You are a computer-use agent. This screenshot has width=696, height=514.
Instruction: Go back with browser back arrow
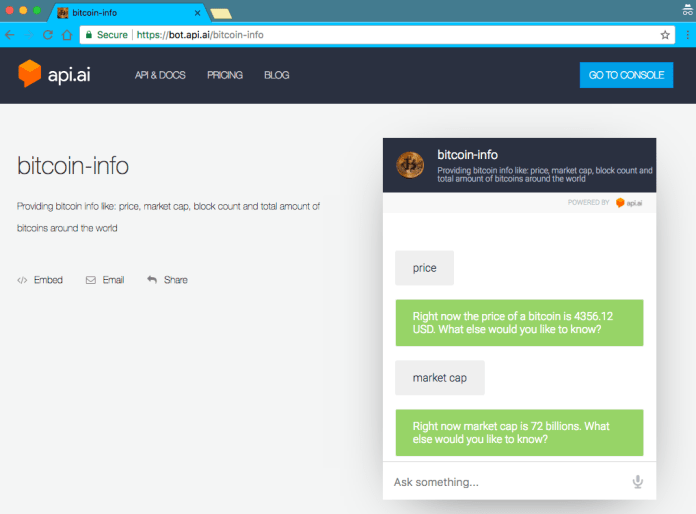pyautogui.click(x=10, y=34)
